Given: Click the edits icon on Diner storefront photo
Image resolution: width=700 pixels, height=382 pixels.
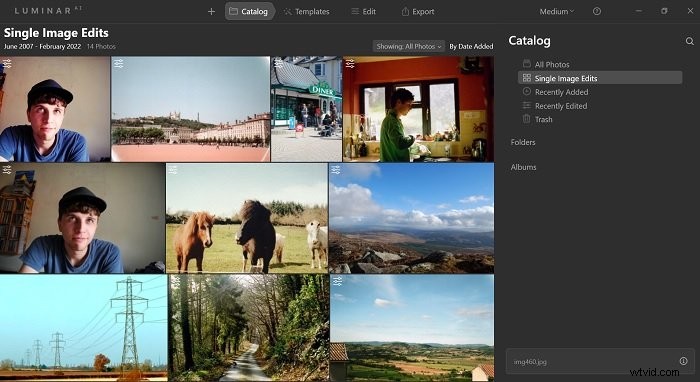Looking at the screenshot, I should point(279,64).
